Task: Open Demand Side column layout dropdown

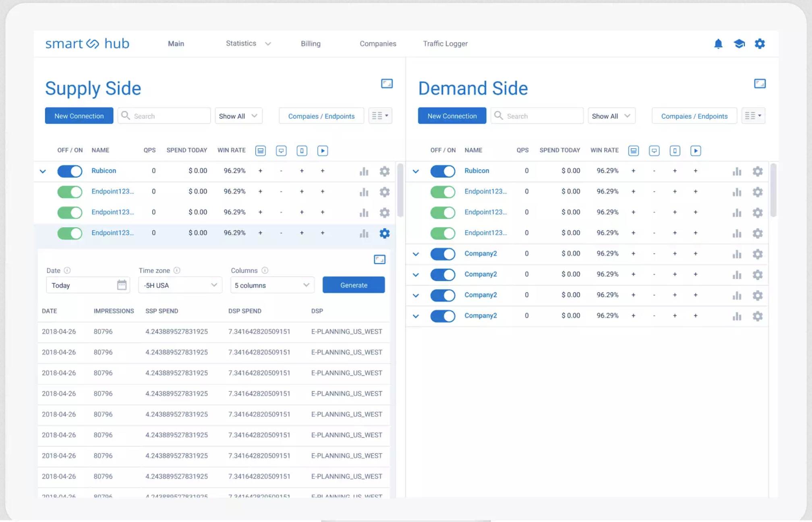Action: [x=753, y=116]
